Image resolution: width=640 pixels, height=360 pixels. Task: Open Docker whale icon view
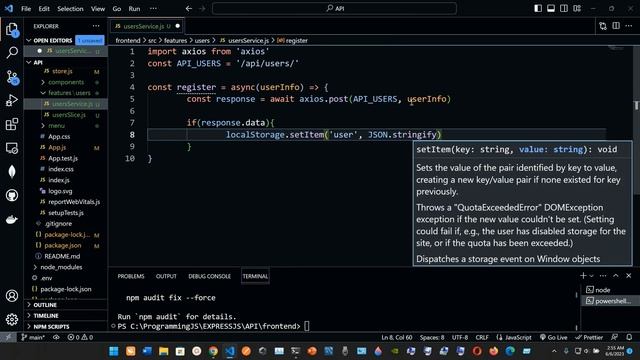pos(12,219)
